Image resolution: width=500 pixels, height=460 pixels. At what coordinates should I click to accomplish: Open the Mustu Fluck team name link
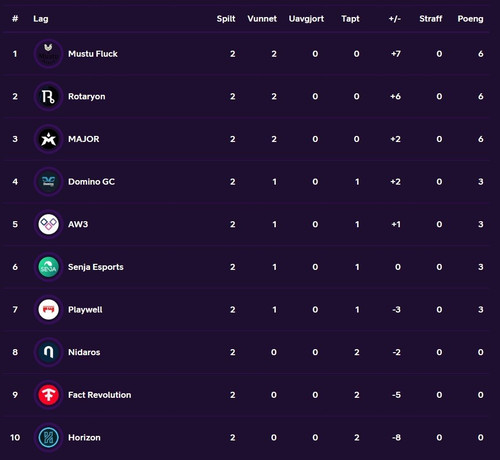93,54
